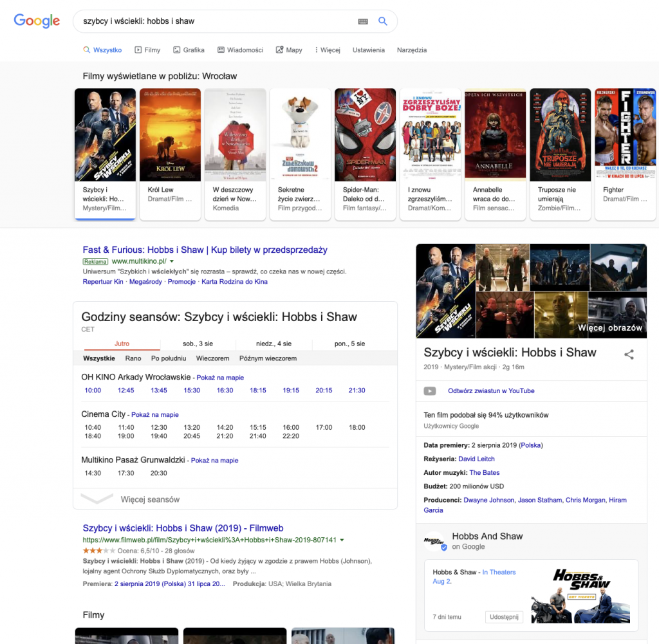Open the Wiadomości tab

[x=241, y=50]
